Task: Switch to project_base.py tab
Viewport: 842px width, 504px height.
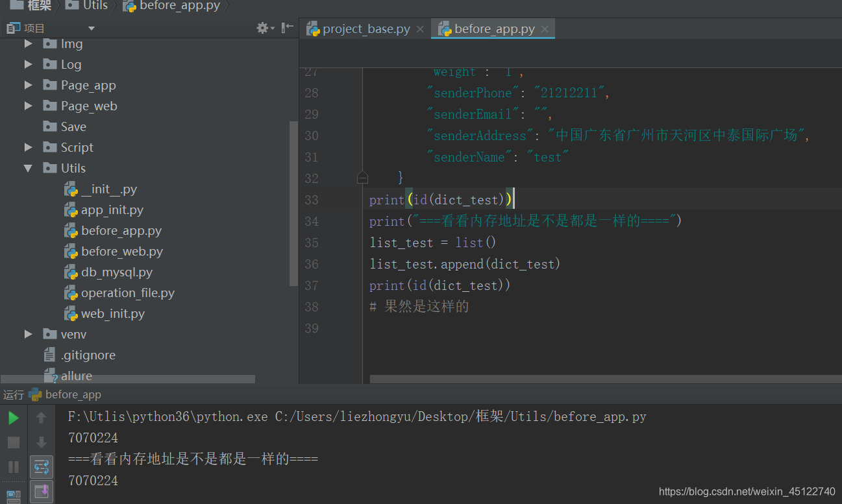Action: point(366,29)
